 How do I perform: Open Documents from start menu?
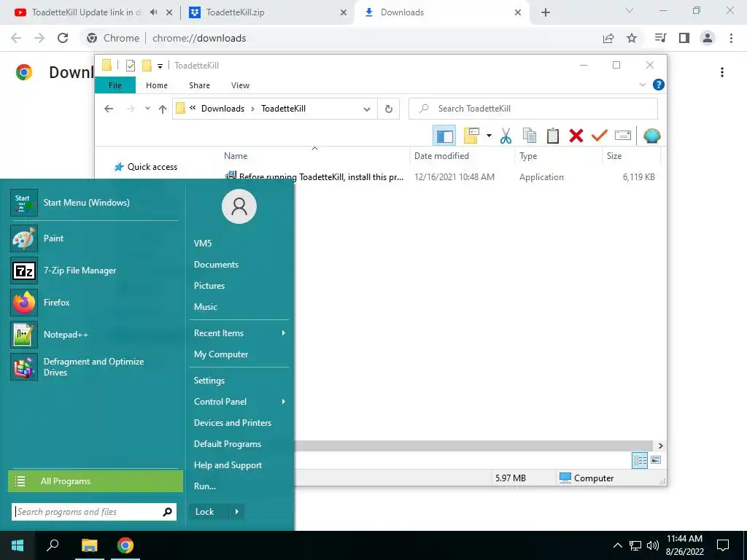(x=216, y=264)
